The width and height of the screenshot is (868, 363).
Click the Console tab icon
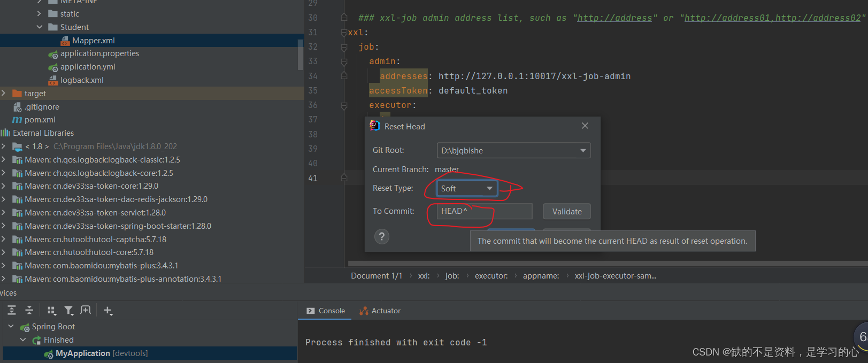click(x=311, y=311)
